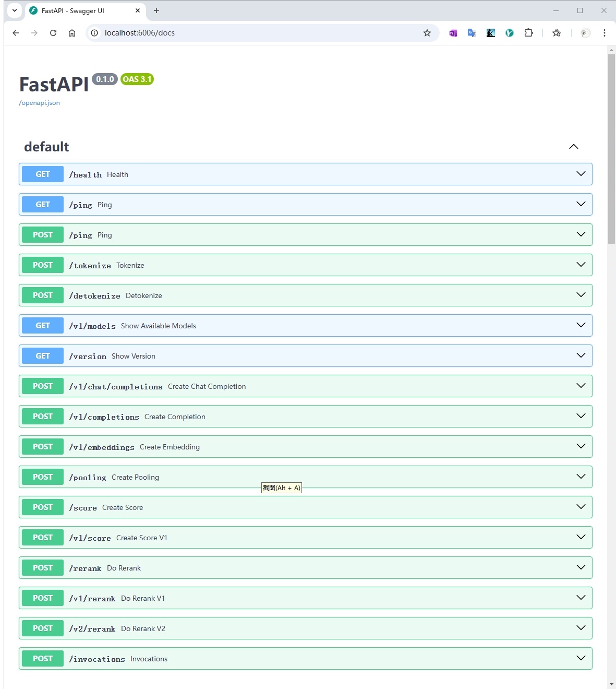Reload the localhost docs page
This screenshot has width=616, height=689.
[53, 33]
